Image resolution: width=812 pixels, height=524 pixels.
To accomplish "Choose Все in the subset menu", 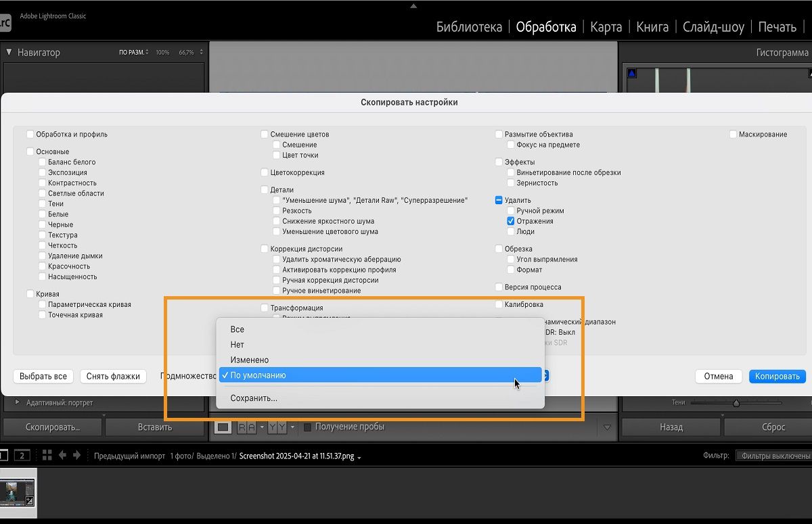I will [380, 329].
